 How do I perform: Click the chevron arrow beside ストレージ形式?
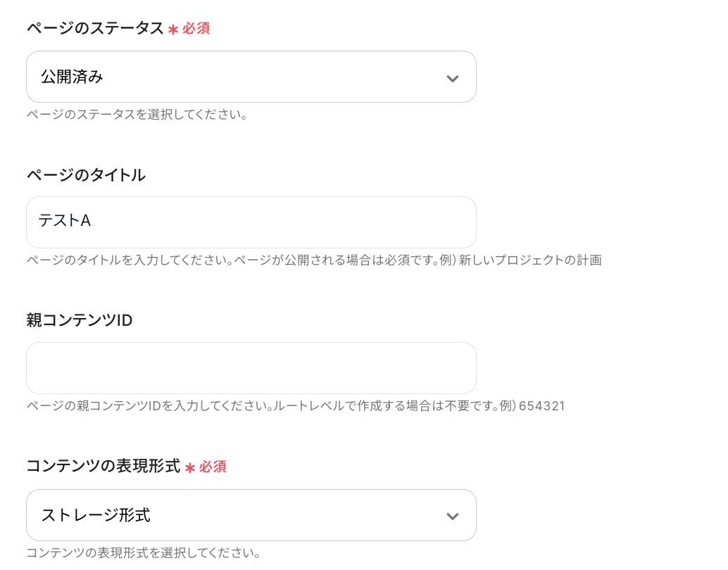pyautogui.click(x=453, y=517)
